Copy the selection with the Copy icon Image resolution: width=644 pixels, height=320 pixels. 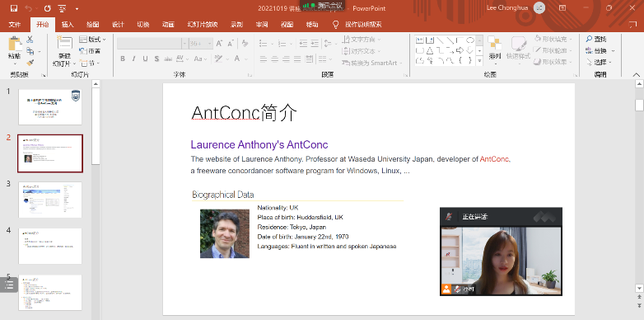[30, 51]
